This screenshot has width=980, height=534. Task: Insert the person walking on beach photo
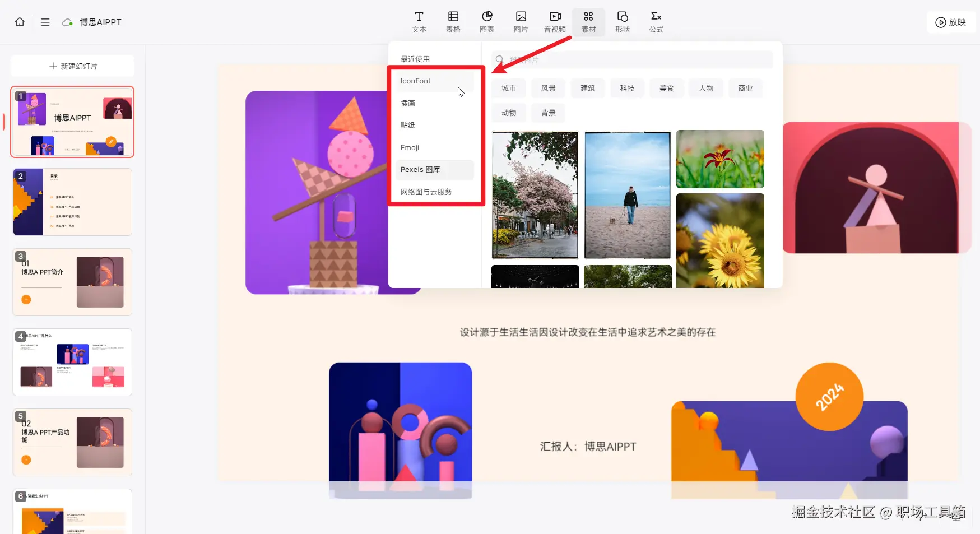(628, 194)
